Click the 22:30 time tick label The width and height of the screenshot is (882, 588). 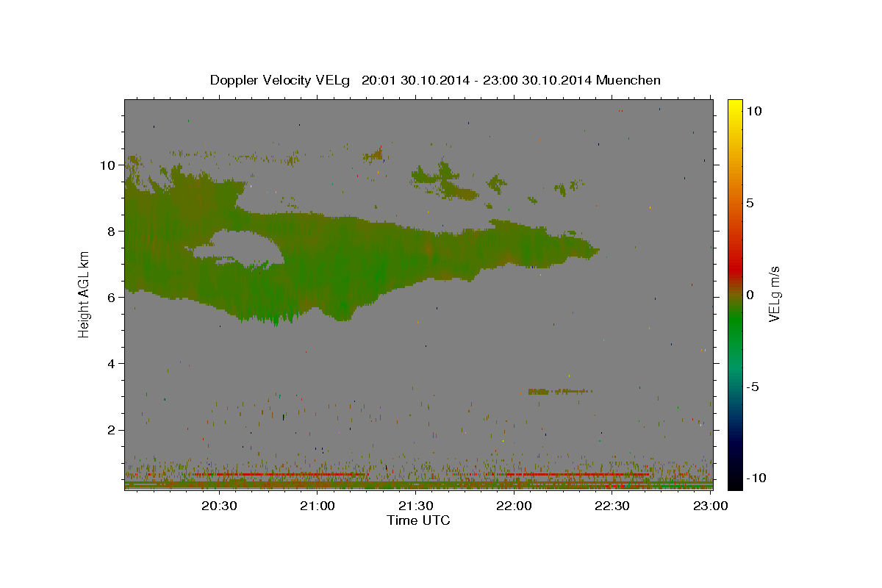(x=612, y=506)
